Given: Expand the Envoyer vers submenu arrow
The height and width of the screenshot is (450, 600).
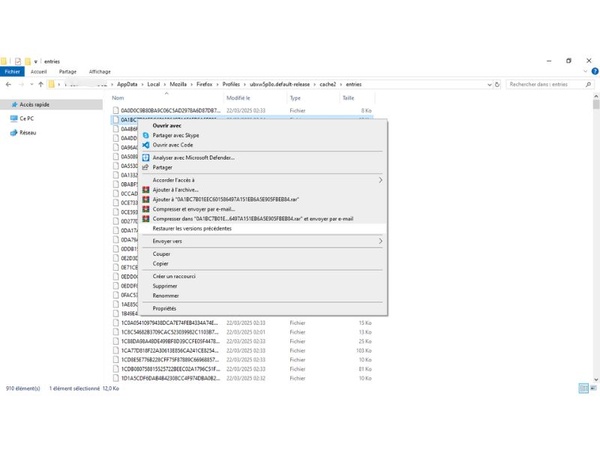Looking at the screenshot, I should tap(380, 241).
